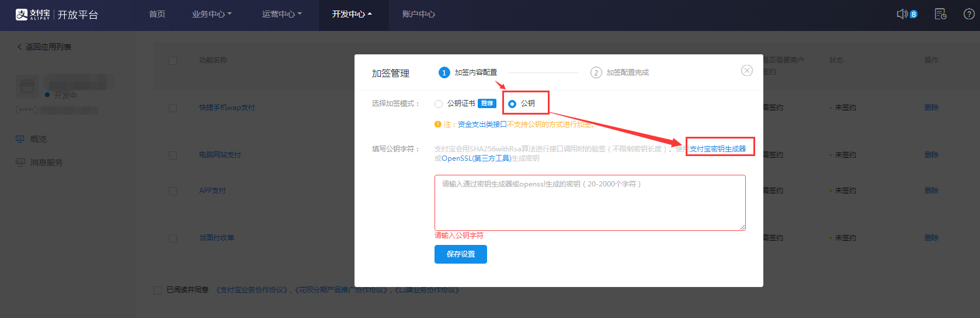Viewport: 980px width, 318px height.
Task: Expand the 运营中心 dropdown menu
Action: point(282,14)
